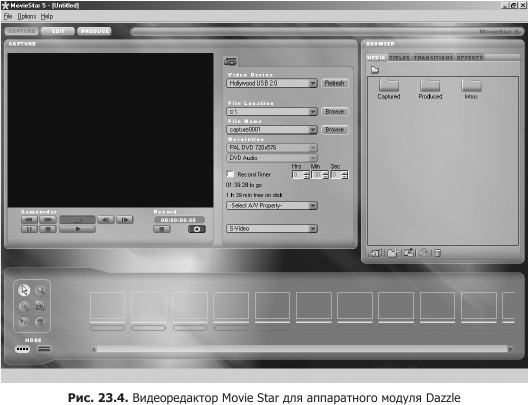Click the trash can tool in tool palette
Image resolution: width=528 pixels, height=405 pixels.
[40, 322]
